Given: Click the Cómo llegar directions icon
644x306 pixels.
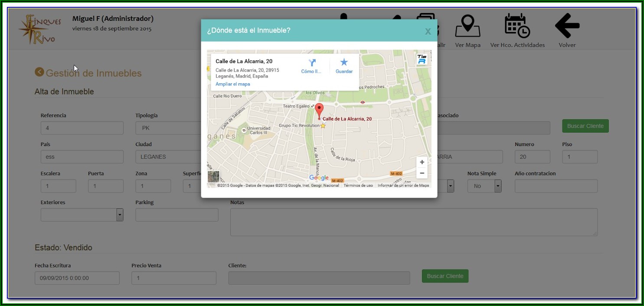Looking at the screenshot, I should (x=311, y=63).
